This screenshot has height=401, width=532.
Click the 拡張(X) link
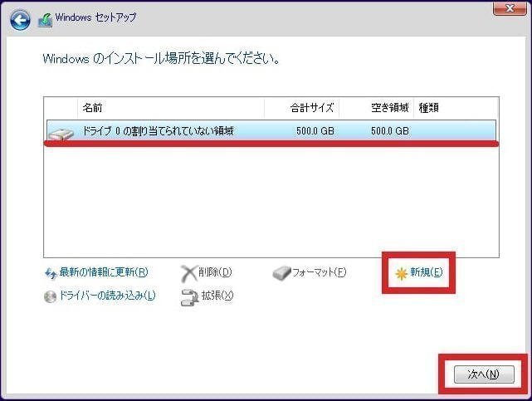(217, 296)
